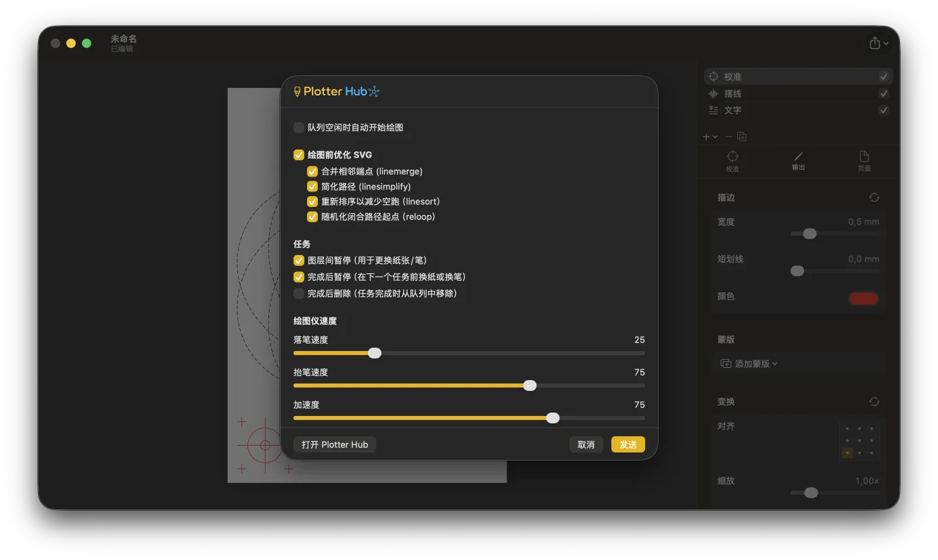The height and width of the screenshot is (560, 938).
Task: Uncheck 绘图前优化 SVG checkbox
Action: coord(299,155)
